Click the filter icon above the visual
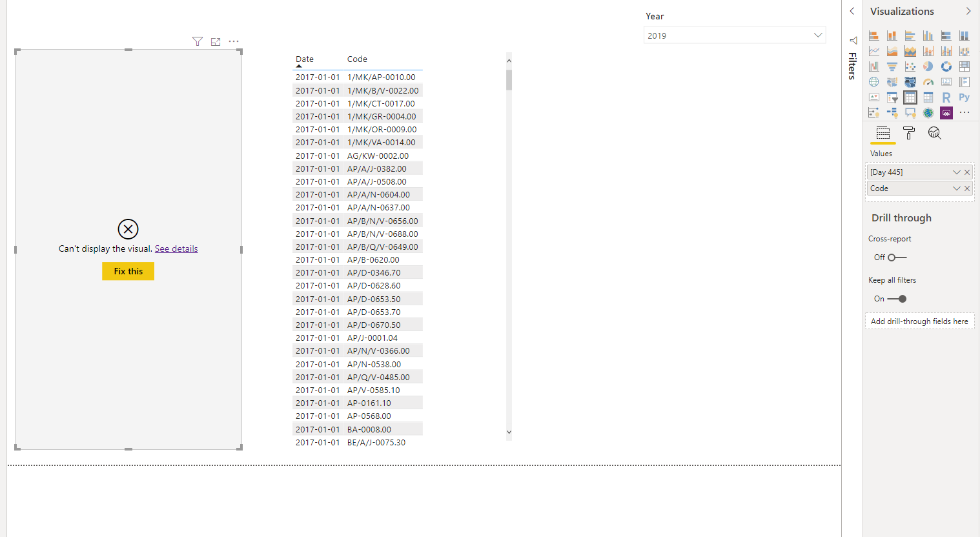This screenshot has width=980, height=537. point(198,41)
